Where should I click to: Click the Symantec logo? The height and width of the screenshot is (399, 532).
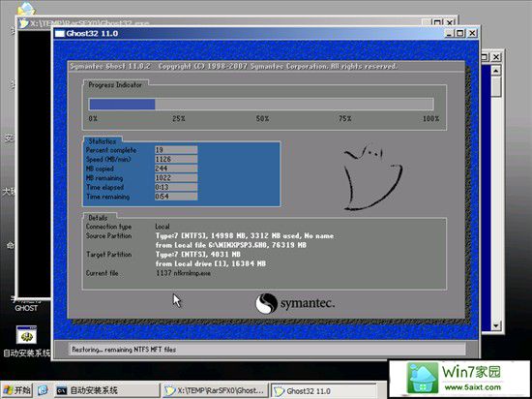[295, 303]
